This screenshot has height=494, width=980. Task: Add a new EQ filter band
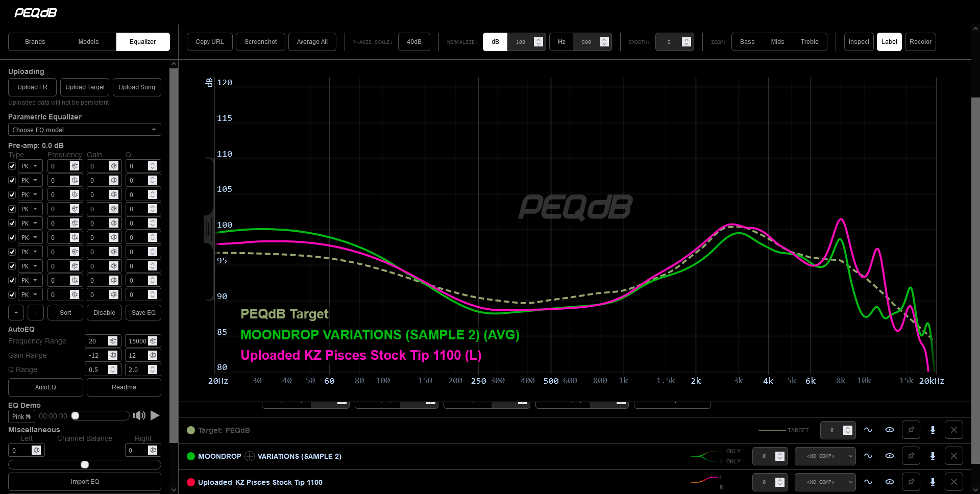point(16,313)
